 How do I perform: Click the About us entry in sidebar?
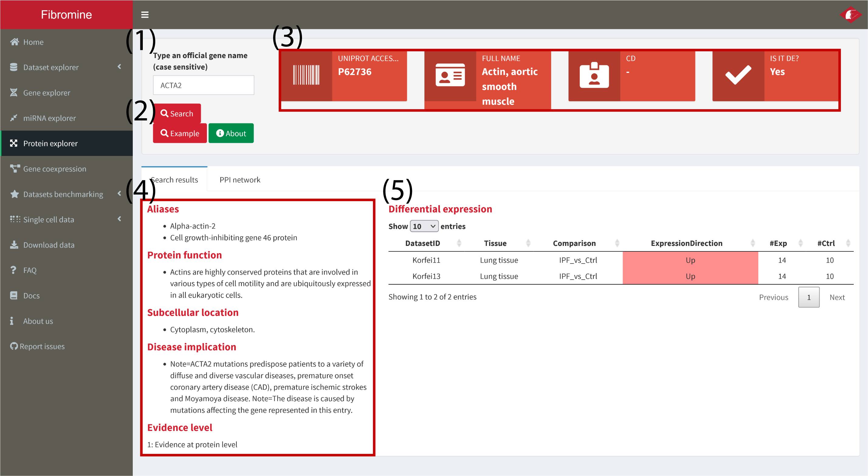66,321
